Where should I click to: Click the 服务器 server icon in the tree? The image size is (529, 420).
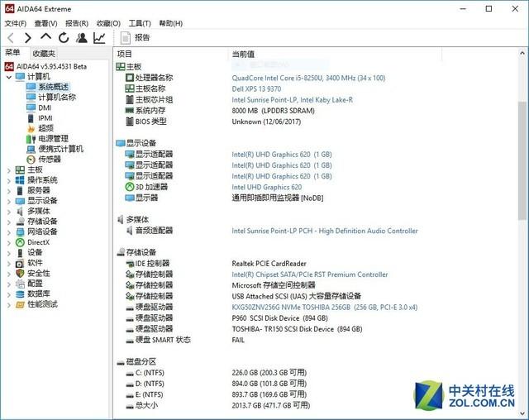tap(20, 191)
